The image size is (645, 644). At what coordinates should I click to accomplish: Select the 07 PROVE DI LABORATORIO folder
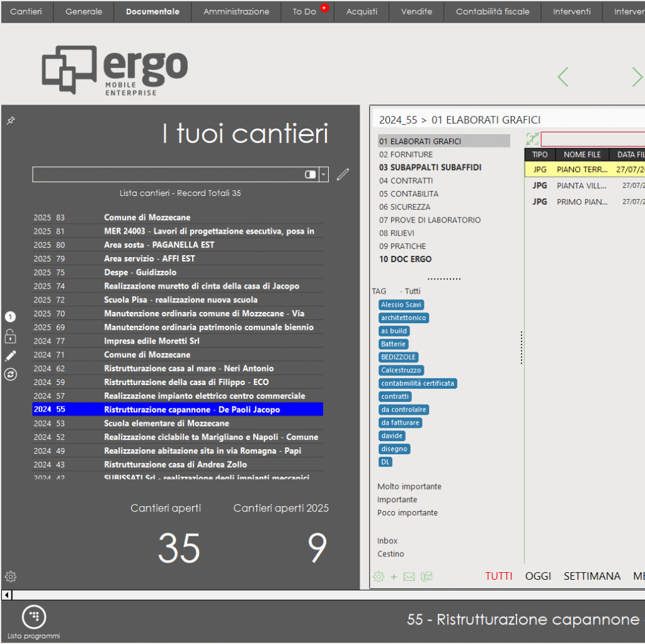coord(430,220)
